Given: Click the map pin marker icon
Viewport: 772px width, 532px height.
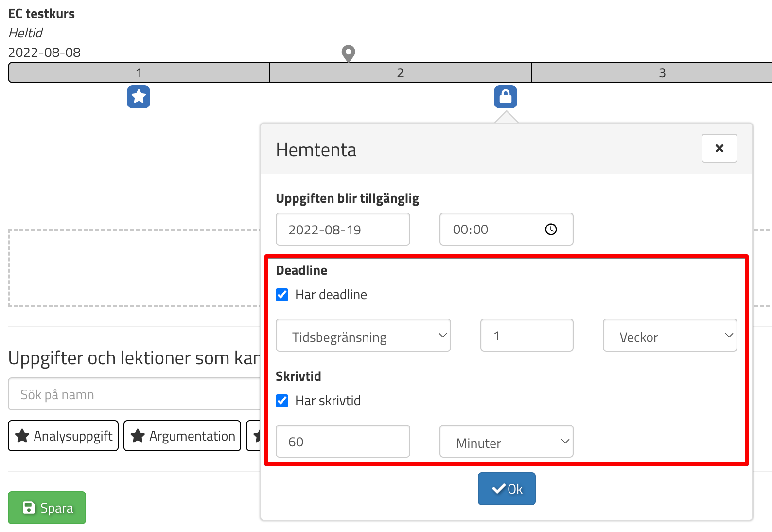Looking at the screenshot, I should point(348,53).
